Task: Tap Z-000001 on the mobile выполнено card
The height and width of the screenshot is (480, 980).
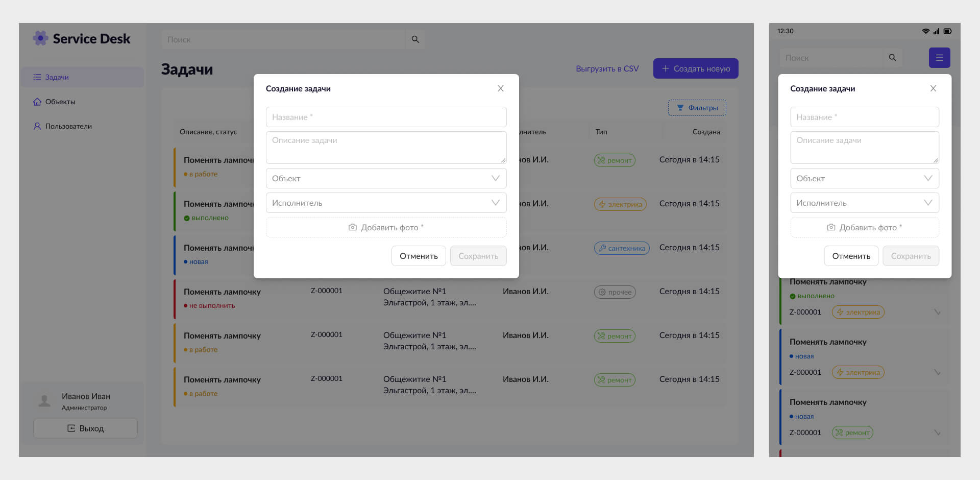Action: (805, 312)
